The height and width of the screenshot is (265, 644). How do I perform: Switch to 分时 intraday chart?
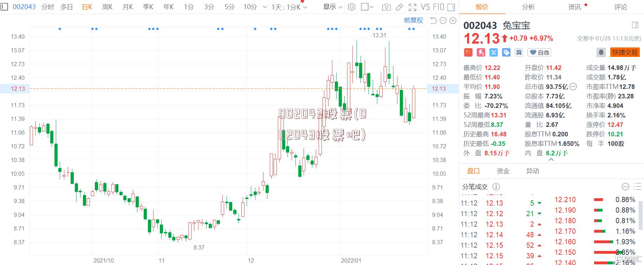(47, 7)
